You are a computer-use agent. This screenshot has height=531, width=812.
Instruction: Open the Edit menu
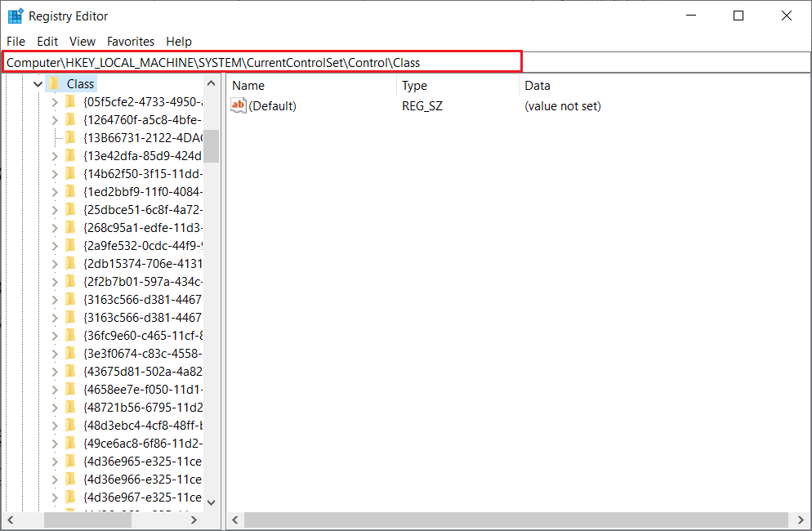(47, 42)
